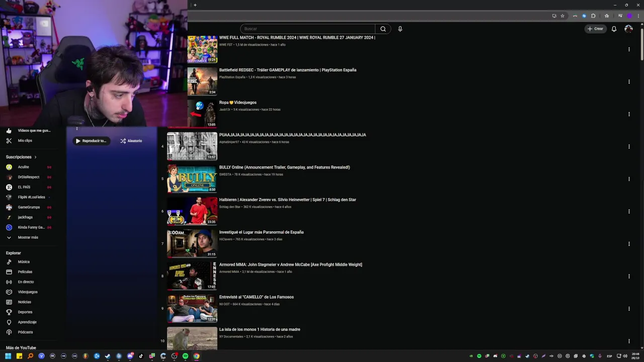644x362 pixels.
Task: Click the search magnifier button
Action: click(383, 29)
